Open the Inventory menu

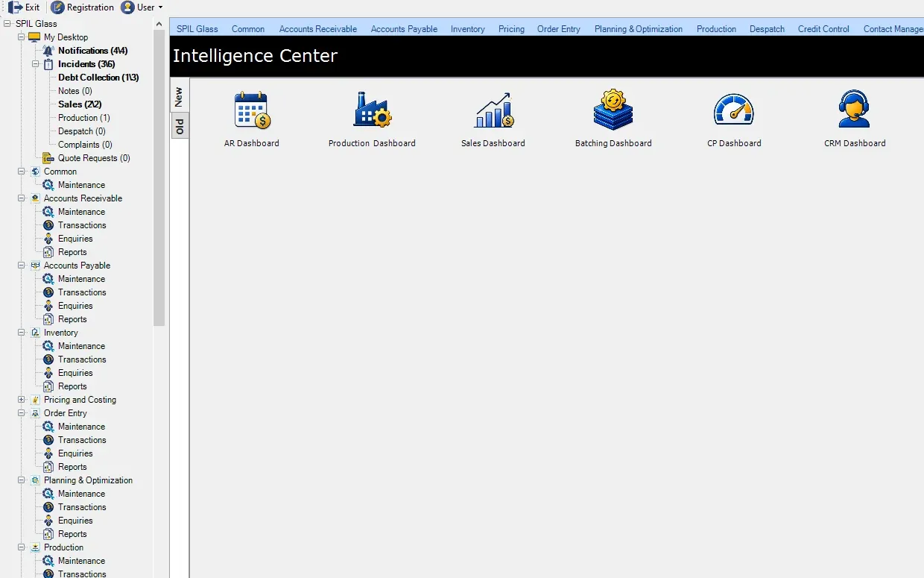coord(468,29)
